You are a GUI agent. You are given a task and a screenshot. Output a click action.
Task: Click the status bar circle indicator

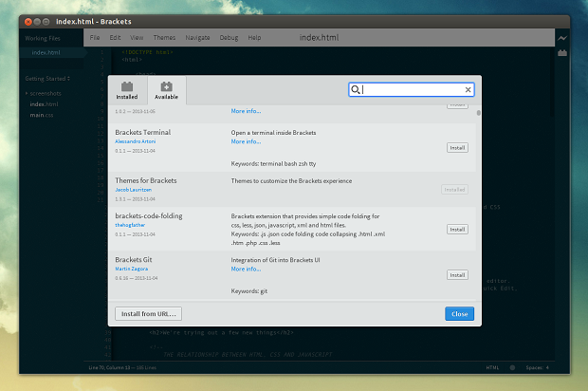point(513,367)
